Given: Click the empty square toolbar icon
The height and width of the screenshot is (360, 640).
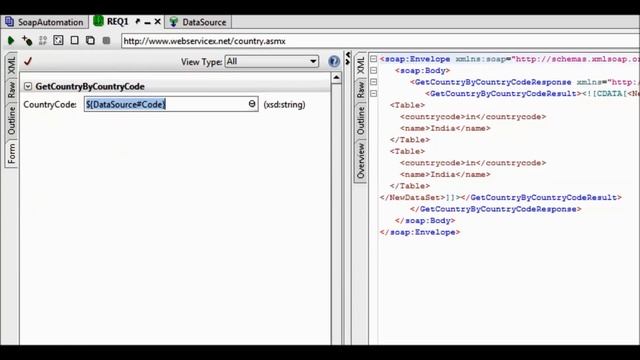Looking at the screenshot, I should pos(74,40).
